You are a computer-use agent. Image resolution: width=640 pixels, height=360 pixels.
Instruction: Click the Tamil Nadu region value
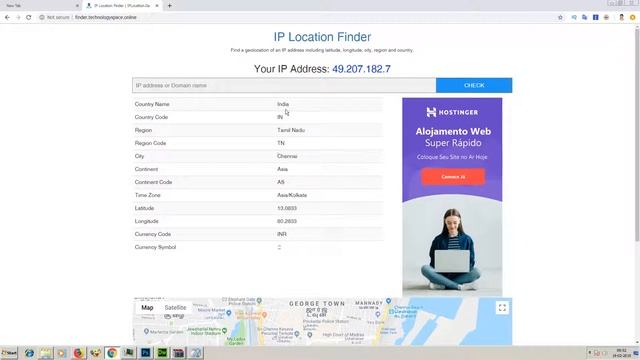[x=291, y=130]
